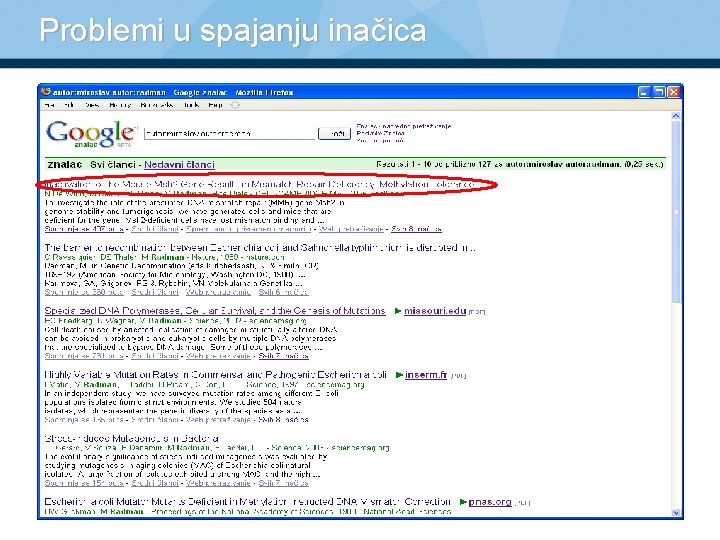Click the scrollbar down arrow
Screen dimensions: 720x540
pos(675,512)
